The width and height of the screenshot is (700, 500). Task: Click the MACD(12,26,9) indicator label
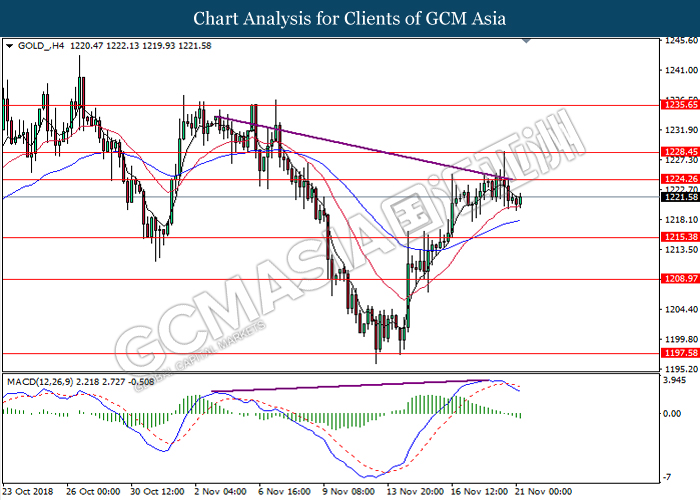[x=40, y=382]
